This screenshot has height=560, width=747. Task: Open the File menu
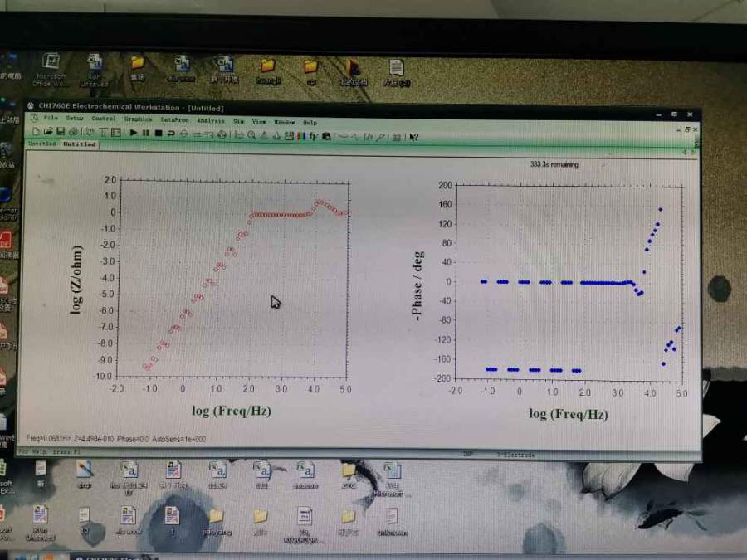[x=51, y=118]
